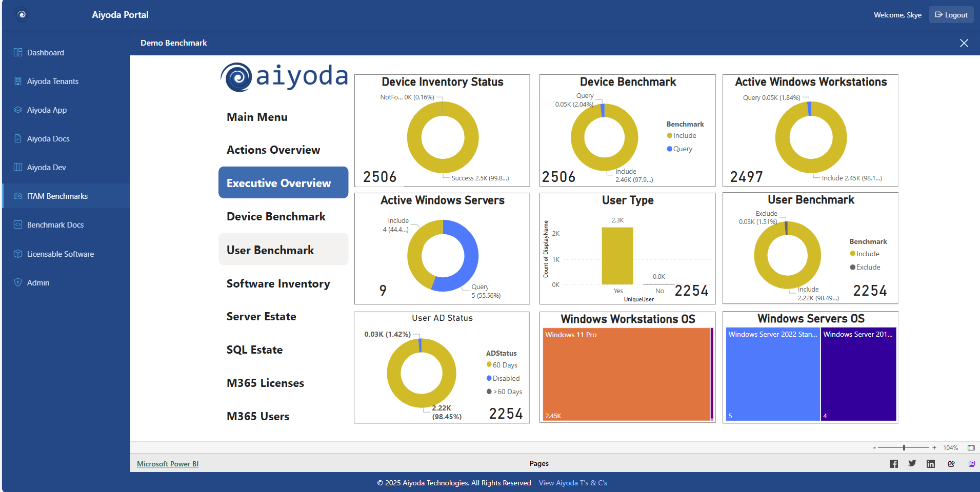Share the report on LinkedIn
The height and width of the screenshot is (492, 980).
(x=930, y=463)
